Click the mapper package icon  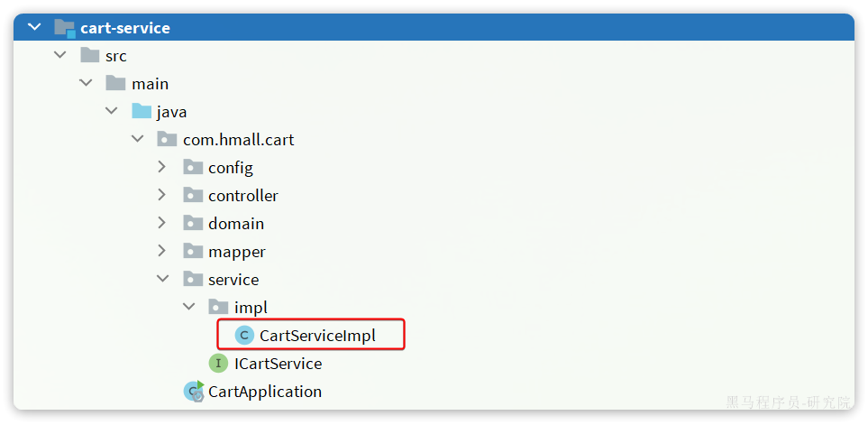193,251
